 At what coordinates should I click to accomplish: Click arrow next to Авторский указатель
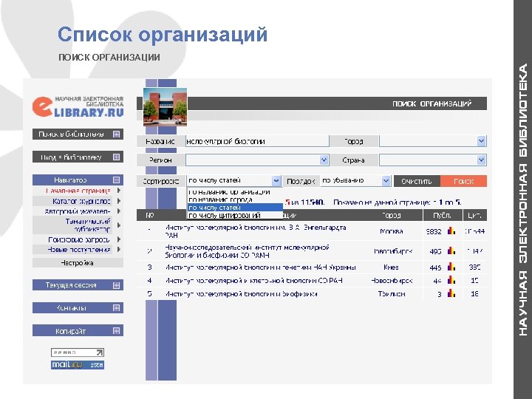(119, 211)
